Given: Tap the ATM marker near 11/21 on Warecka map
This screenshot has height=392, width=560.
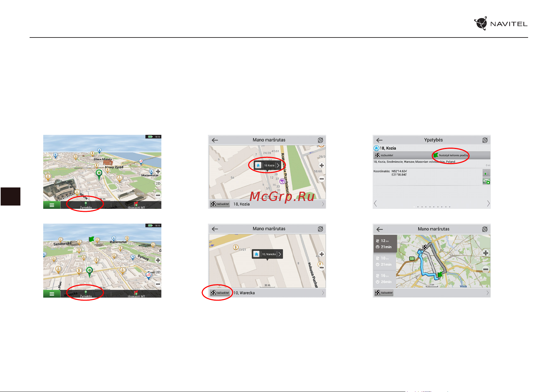Looking at the screenshot, I should coord(236,247).
